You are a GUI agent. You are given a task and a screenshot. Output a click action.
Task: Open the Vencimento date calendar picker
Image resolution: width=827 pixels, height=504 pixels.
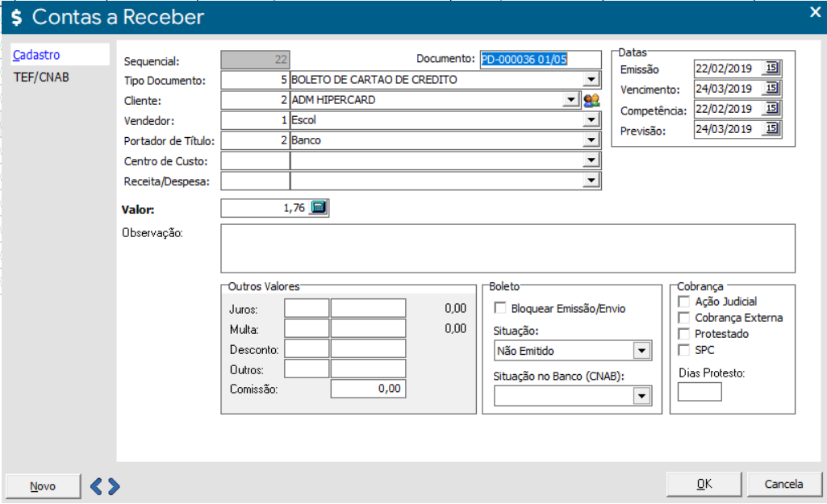[771, 89]
